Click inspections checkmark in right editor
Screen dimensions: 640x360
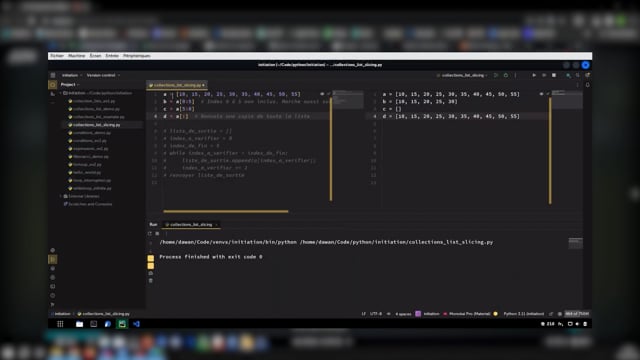(x=548, y=94)
